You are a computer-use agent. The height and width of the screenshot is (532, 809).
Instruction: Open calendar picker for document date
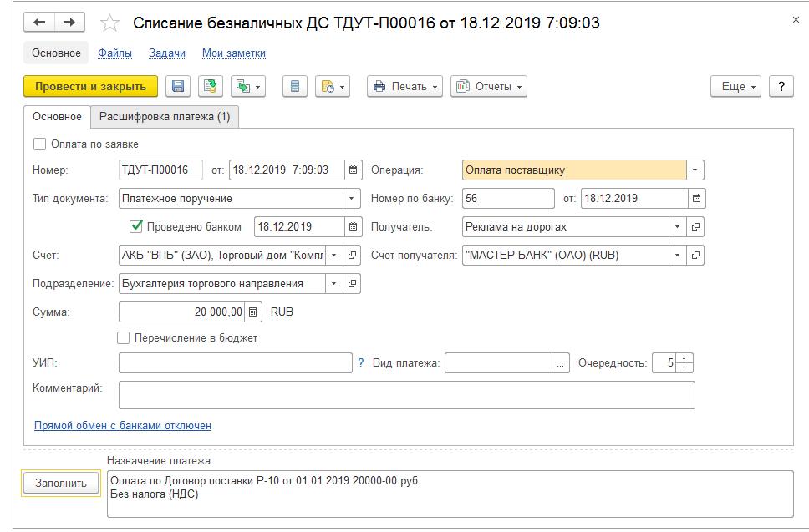click(354, 170)
